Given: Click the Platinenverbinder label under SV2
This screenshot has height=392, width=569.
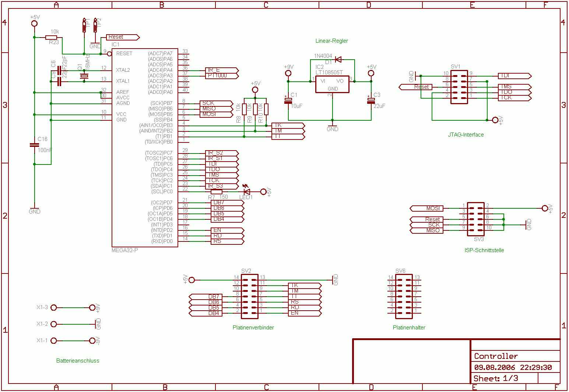Looking at the screenshot, I should [253, 326].
